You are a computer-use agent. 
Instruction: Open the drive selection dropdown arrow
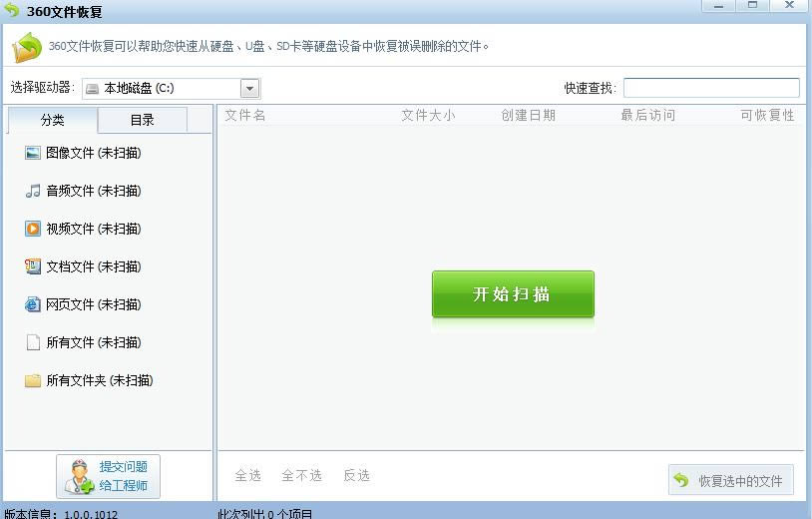click(249, 89)
